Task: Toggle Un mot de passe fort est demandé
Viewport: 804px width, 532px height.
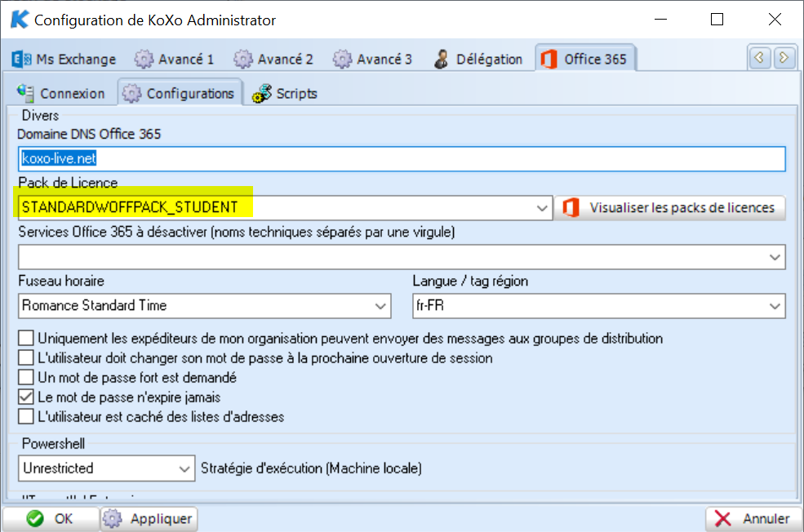Action: [x=25, y=378]
